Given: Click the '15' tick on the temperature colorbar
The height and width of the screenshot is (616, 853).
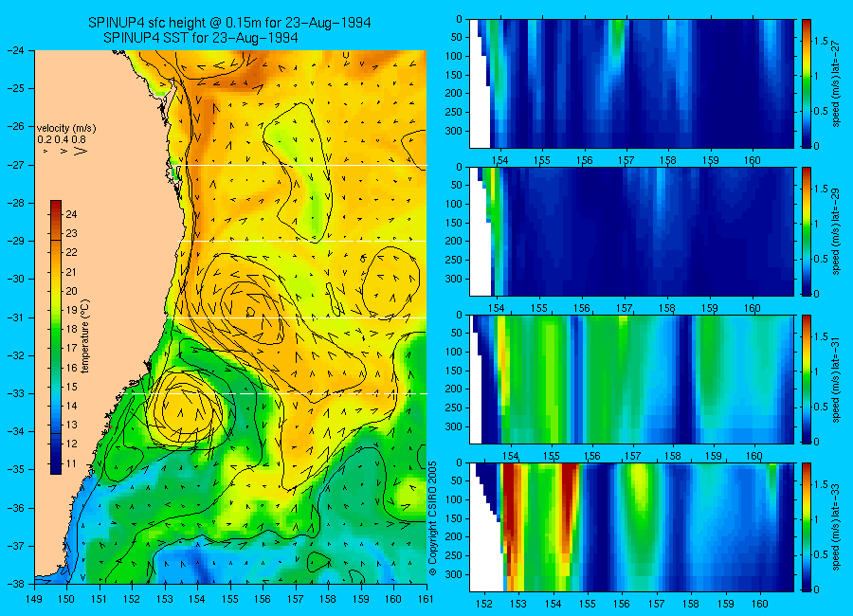Looking at the screenshot, I should (71, 387).
